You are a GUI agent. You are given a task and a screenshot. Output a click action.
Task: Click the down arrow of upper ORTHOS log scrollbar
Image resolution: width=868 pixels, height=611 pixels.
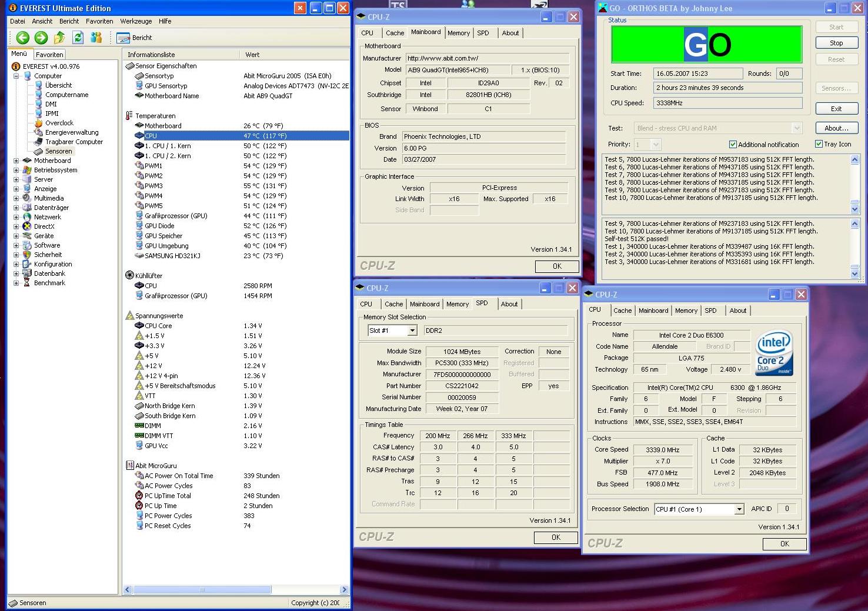tap(855, 209)
